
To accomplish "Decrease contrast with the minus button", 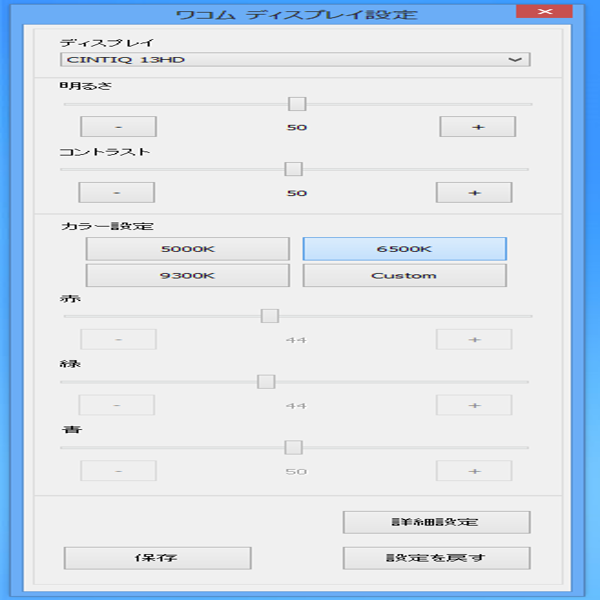I will 117,192.
